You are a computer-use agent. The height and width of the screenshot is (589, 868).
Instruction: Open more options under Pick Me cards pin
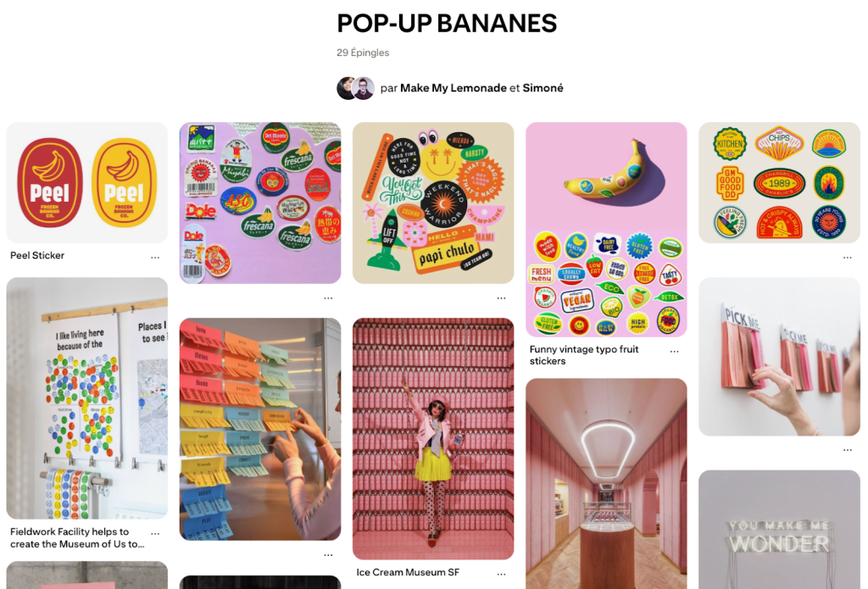[848, 450]
